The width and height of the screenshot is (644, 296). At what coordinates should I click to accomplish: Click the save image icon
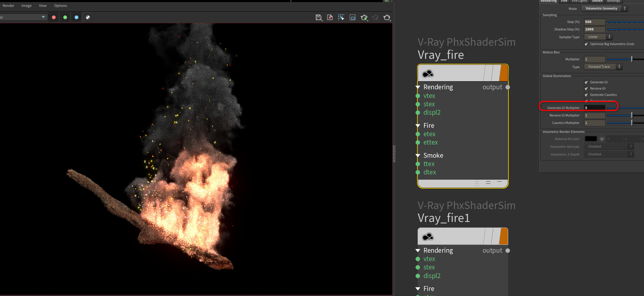pos(319,18)
